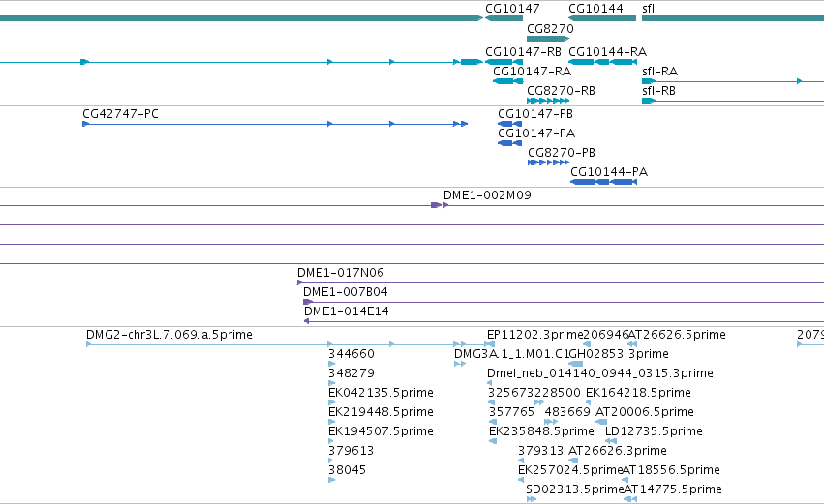
Task: Click the 348279 EST label
Action: point(351,373)
